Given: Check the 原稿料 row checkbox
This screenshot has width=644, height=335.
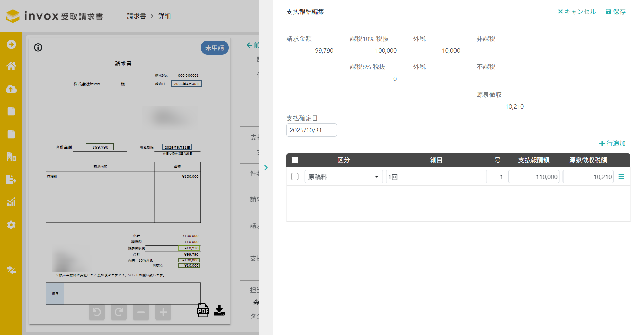Looking at the screenshot, I should tap(295, 177).
